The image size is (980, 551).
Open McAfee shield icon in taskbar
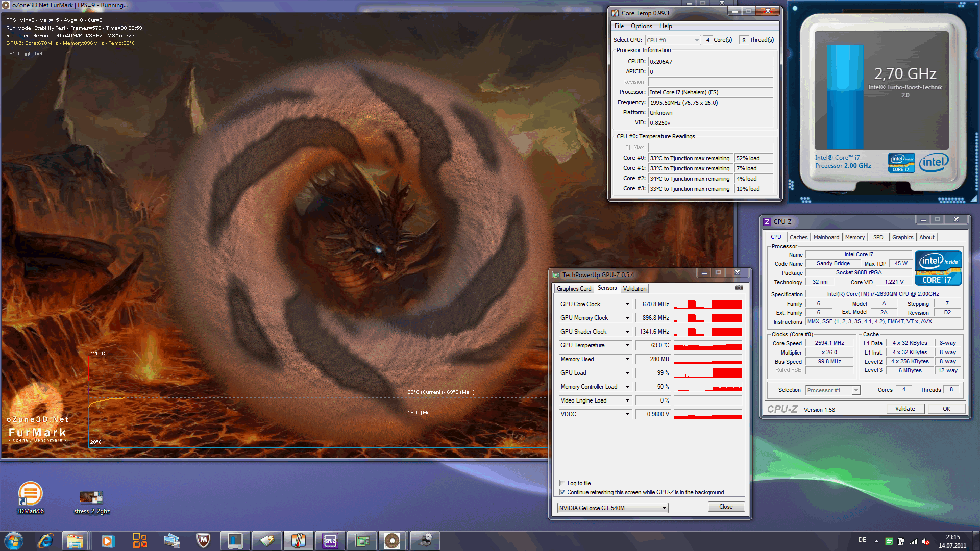point(203,540)
